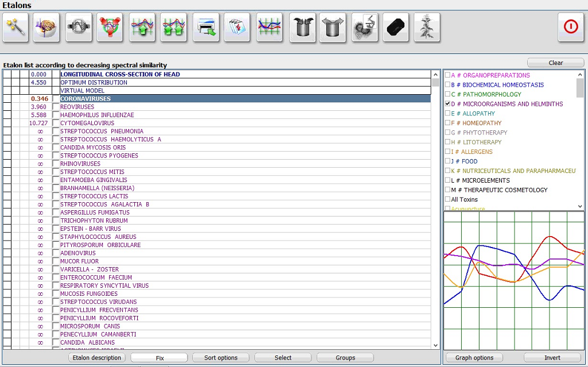
Task: Click the printer icon in toolbar
Action: [206, 27]
